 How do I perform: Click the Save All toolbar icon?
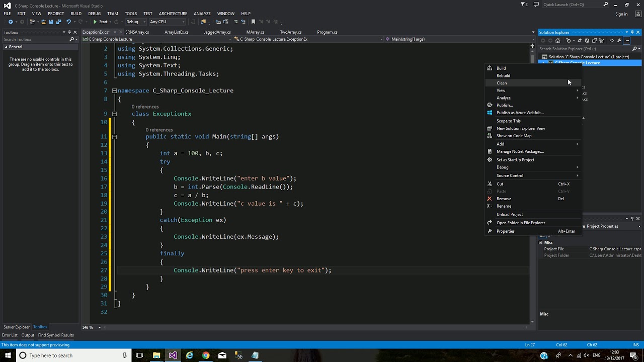[59, 22]
